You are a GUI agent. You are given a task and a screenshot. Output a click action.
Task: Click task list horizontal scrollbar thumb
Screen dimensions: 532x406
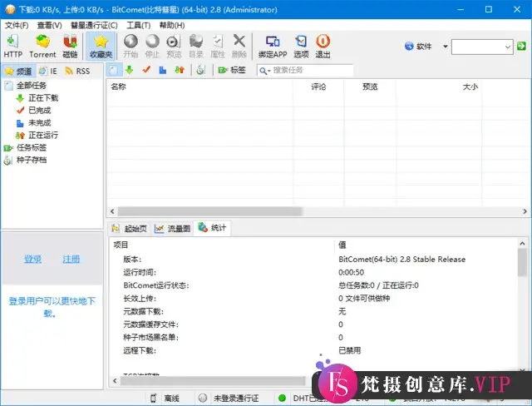[x=209, y=211]
